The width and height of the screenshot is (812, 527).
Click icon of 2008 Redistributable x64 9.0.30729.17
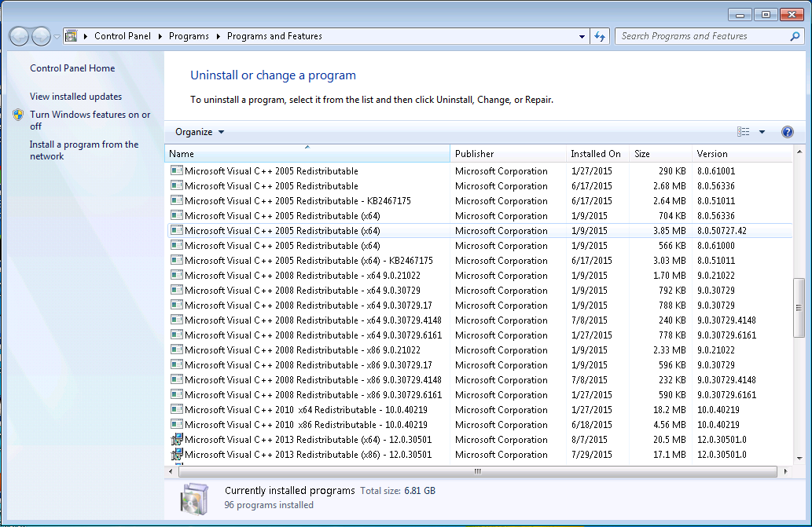[x=177, y=305]
